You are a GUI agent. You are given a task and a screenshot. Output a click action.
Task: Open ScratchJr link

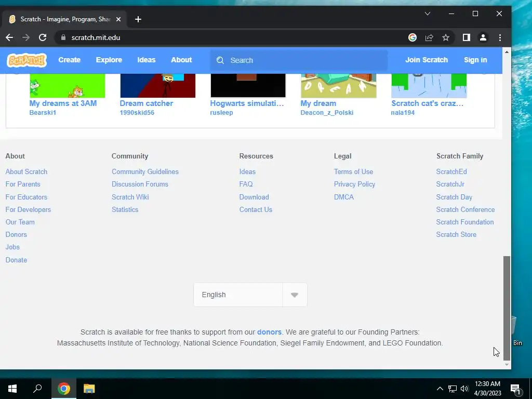(450, 184)
